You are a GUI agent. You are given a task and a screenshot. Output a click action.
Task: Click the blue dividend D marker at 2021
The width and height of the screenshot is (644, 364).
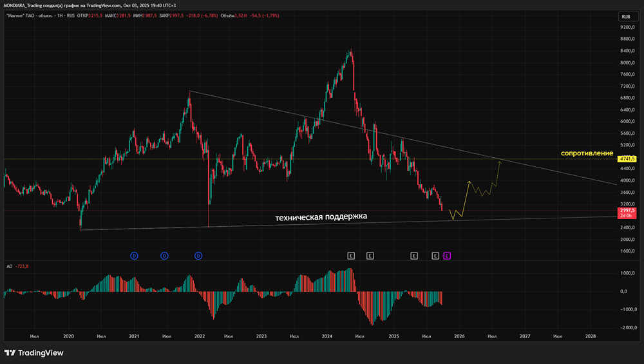coord(134,256)
